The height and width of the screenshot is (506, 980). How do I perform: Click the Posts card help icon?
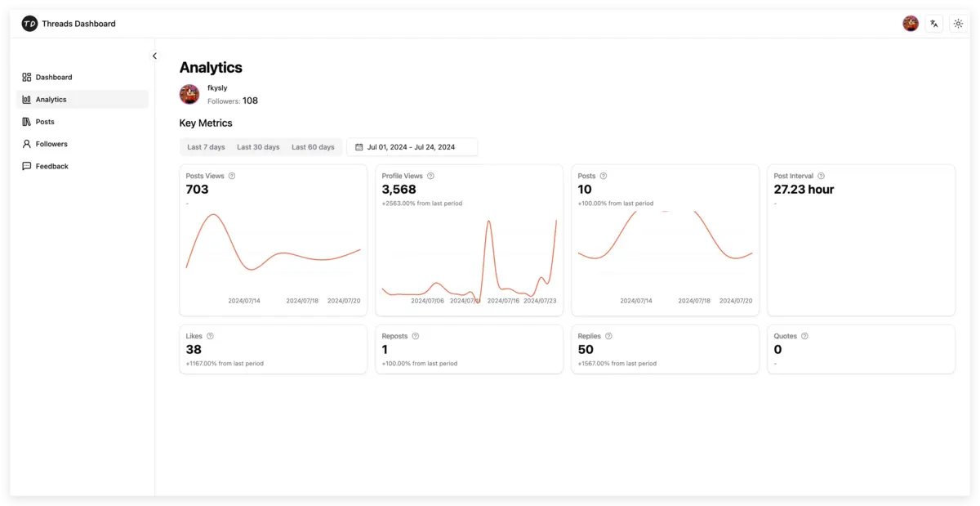coord(604,176)
